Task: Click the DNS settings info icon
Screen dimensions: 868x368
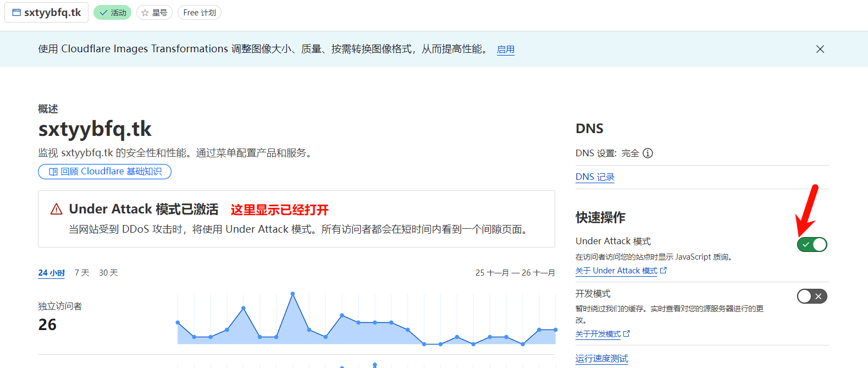Action: pos(648,153)
